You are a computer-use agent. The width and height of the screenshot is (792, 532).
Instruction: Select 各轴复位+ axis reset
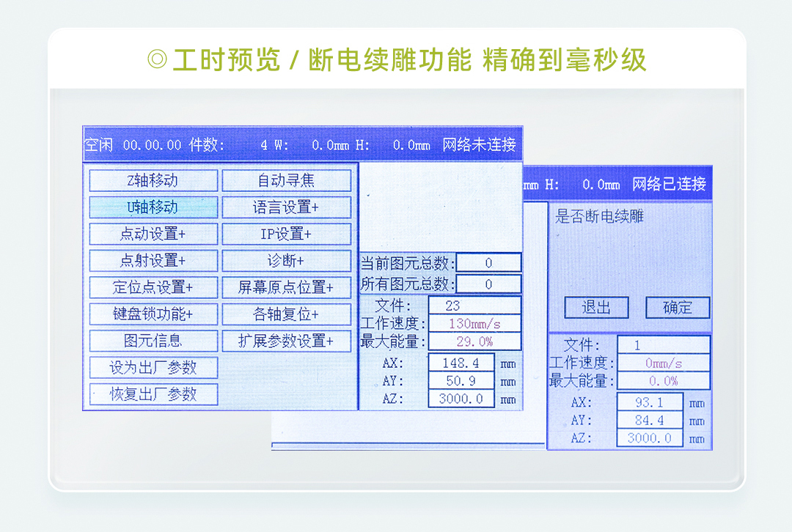click(x=286, y=314)
